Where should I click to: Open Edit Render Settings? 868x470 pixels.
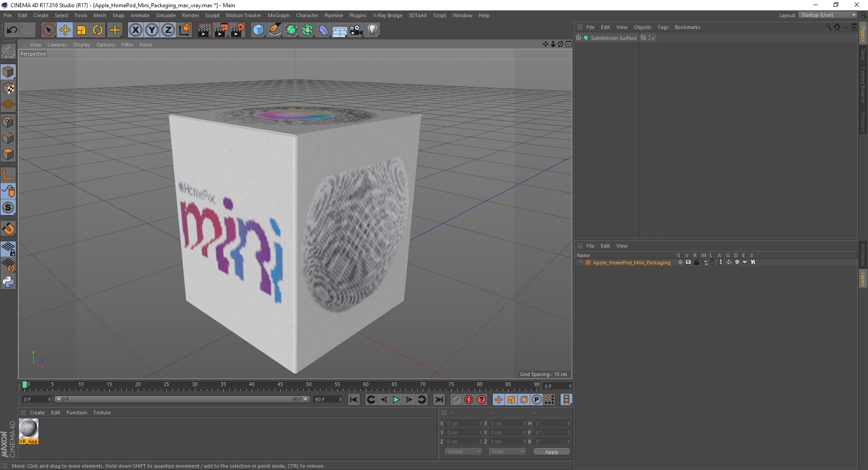coord(238,30)
